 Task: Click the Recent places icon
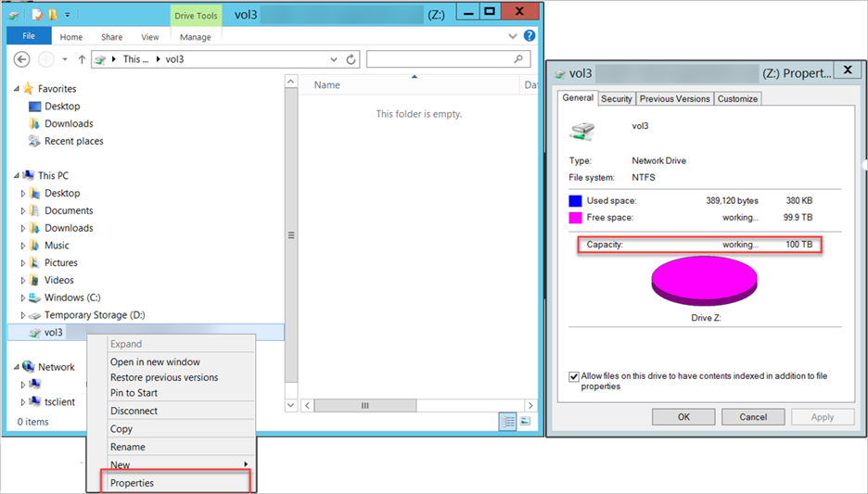click(34, 141)
